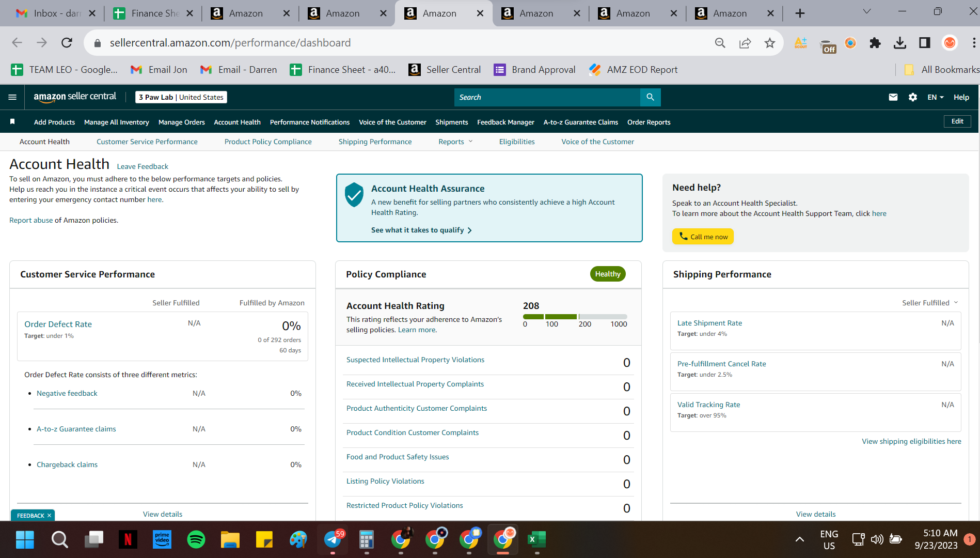980x558 pixels.
Task: Open a new browser tab
Action: pos(800,13)
